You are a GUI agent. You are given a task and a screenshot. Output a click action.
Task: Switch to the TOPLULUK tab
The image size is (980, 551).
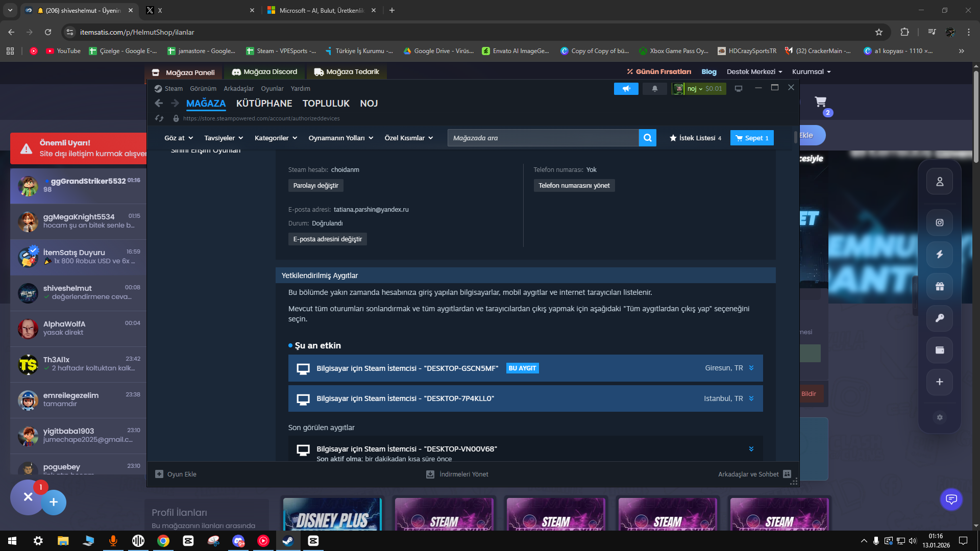[326, 104]
